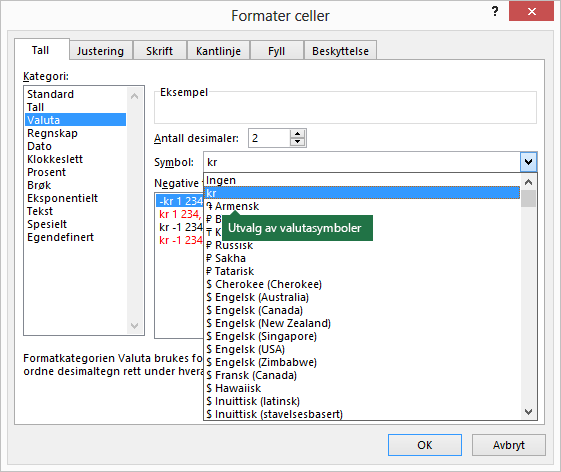Image resolution: width=561 pixels, height=472 pixels.
Task: Click the Antall desimaler input field
Action: [269, 138]
